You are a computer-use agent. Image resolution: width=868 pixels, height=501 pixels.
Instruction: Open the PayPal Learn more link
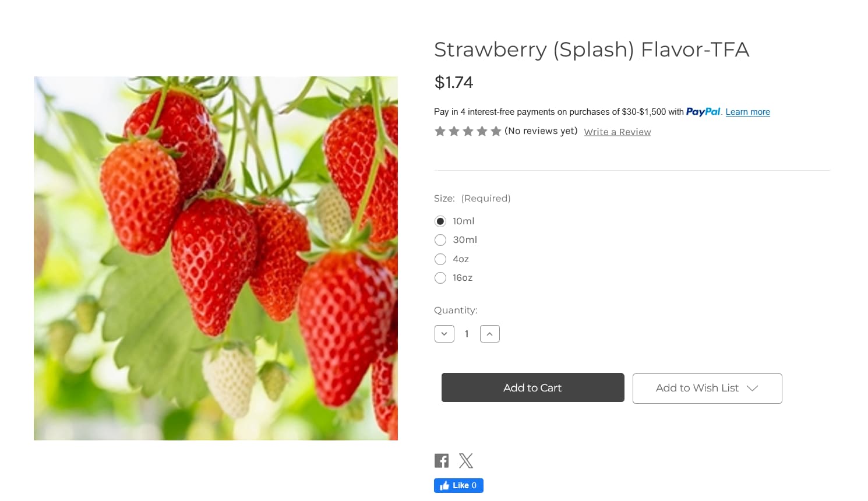pyautogui.click(x=747, y=112)
